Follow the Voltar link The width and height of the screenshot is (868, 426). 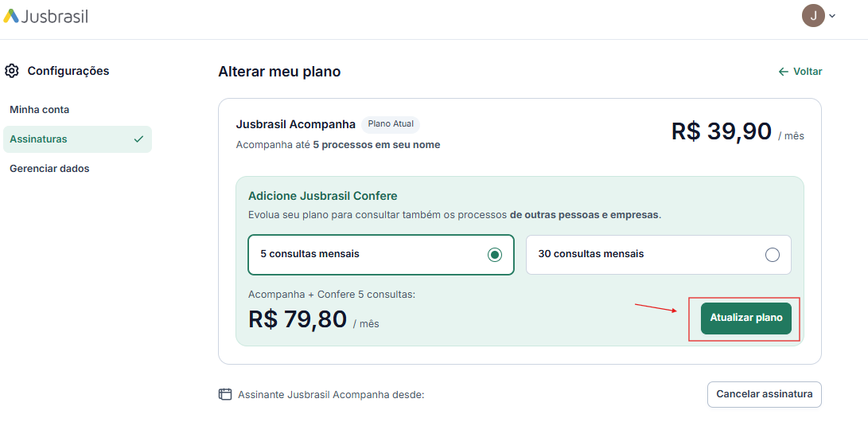coord(800,72)
